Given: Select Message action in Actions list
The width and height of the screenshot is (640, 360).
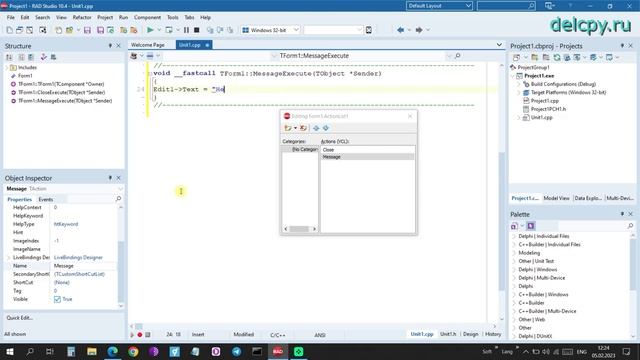Looking at the screenshot, I should click(367, 157).
